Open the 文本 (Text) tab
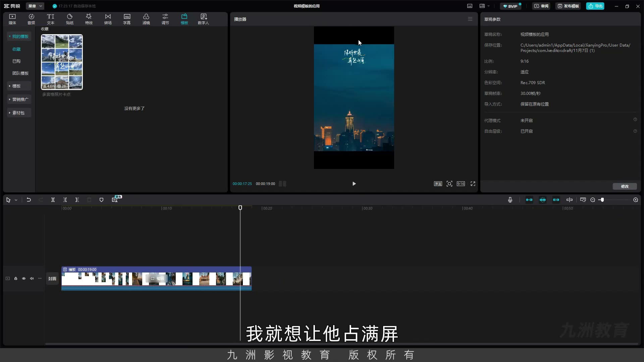 (51, 19)
